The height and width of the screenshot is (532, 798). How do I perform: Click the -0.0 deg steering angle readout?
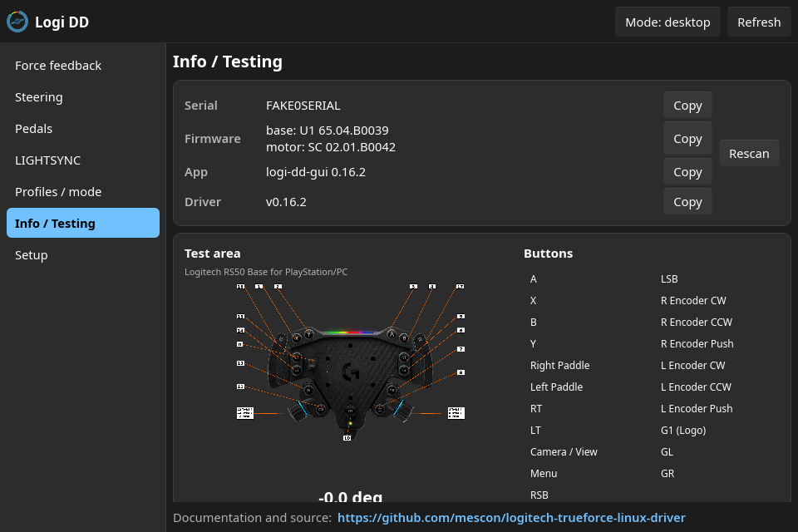pos(350,496)
